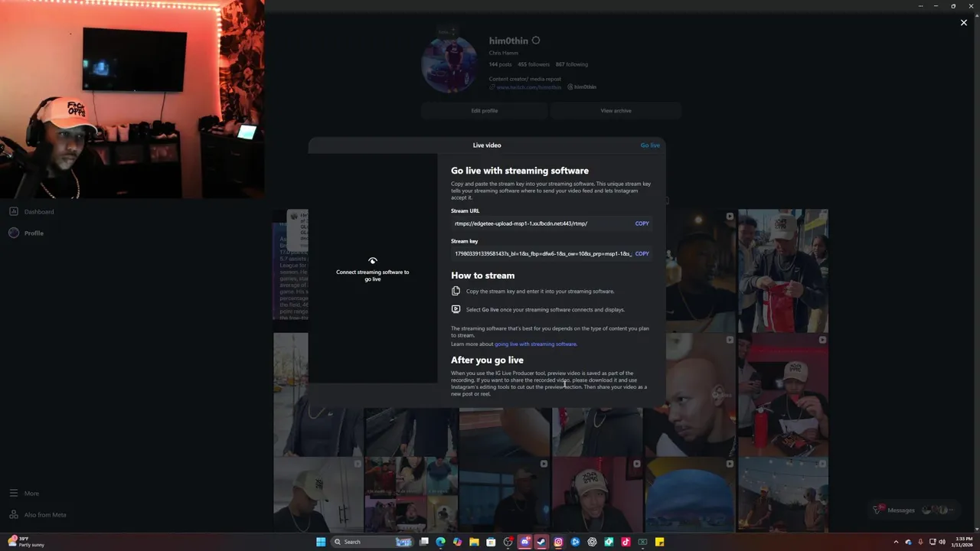Open the post of man holding a fire extinguisher
Screen dimensions: 980x551
coord(782,395)
